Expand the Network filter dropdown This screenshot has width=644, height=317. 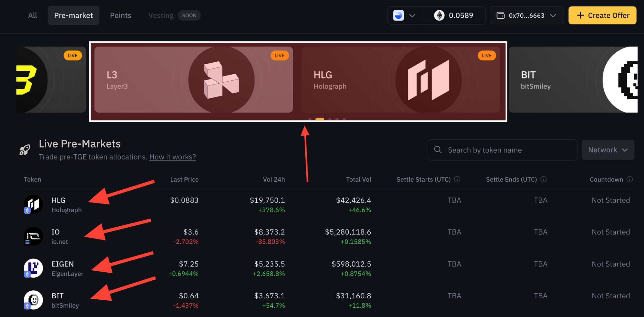coord(608,150)
